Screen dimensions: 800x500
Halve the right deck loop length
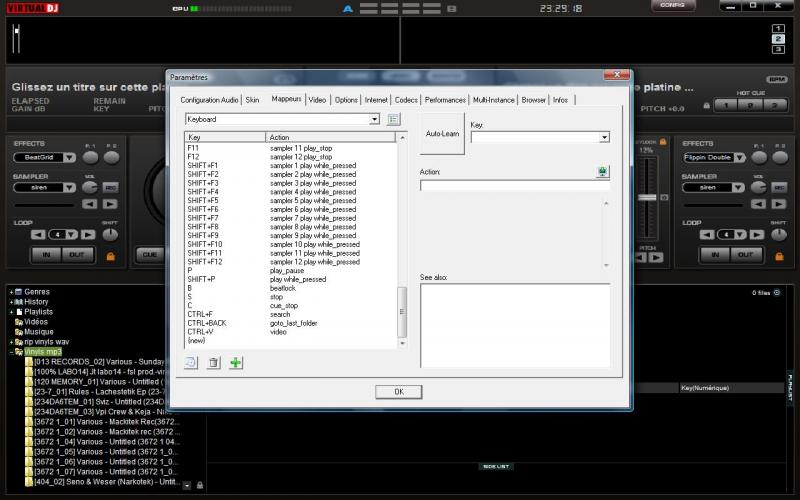coord(707,235)
